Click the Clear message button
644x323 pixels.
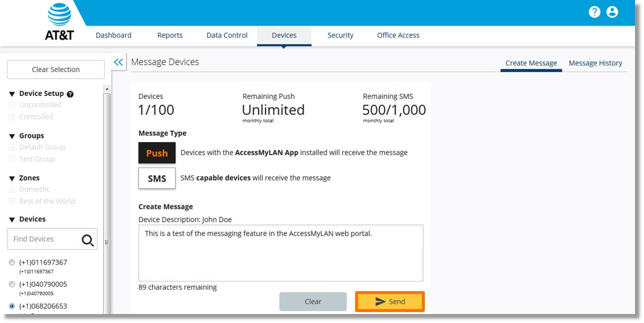click(x=313, y=302)
